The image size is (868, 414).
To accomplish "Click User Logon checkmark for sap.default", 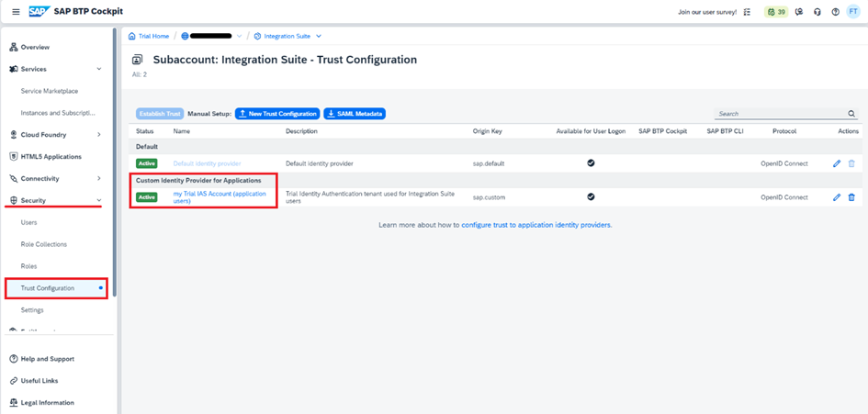I will [x=591, y=163].
